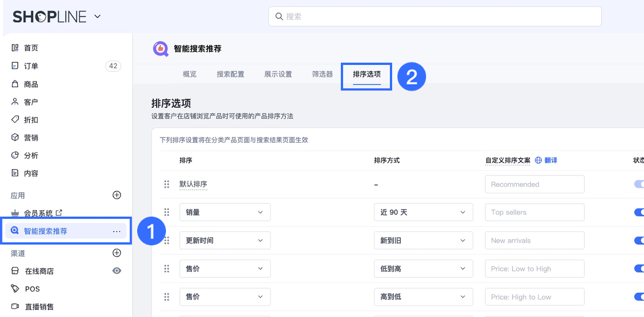Click the 直播销售 live camera icon
The height and width of the screenshot is (317, 644).
tap(15, 306)
